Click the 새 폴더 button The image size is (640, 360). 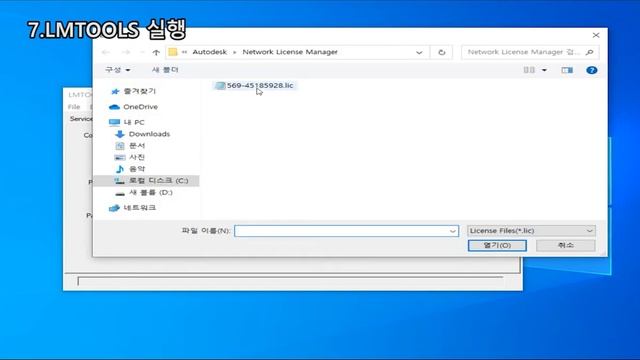click(x=165, y=70)
